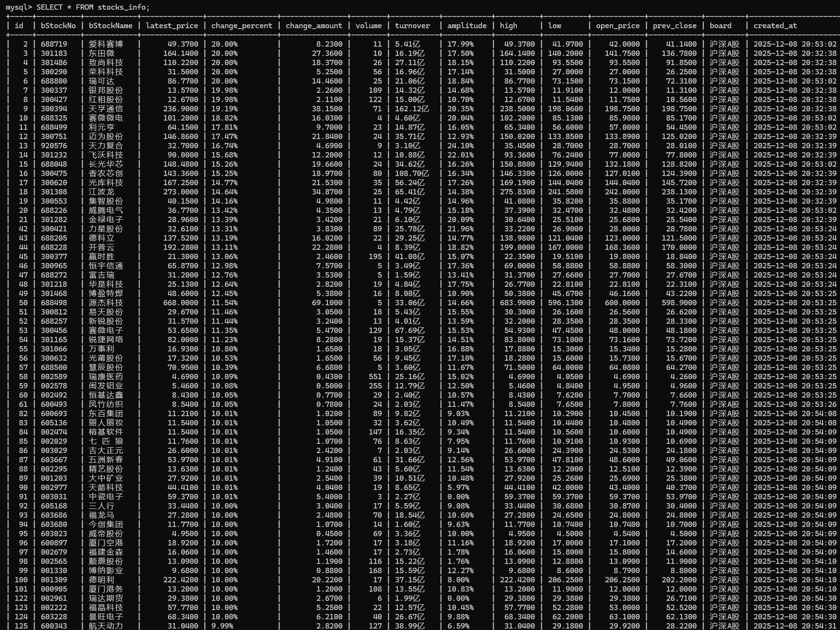Click amplitude value 24.10%
Screen dimensions: 840x630
pos(461,146)
